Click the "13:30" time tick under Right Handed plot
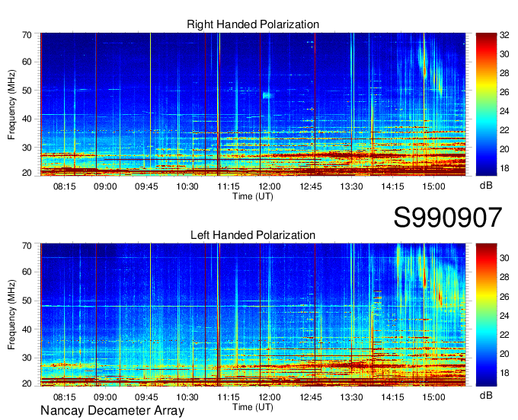Viewport: 518px width, 420px height. tap(351, 186)
